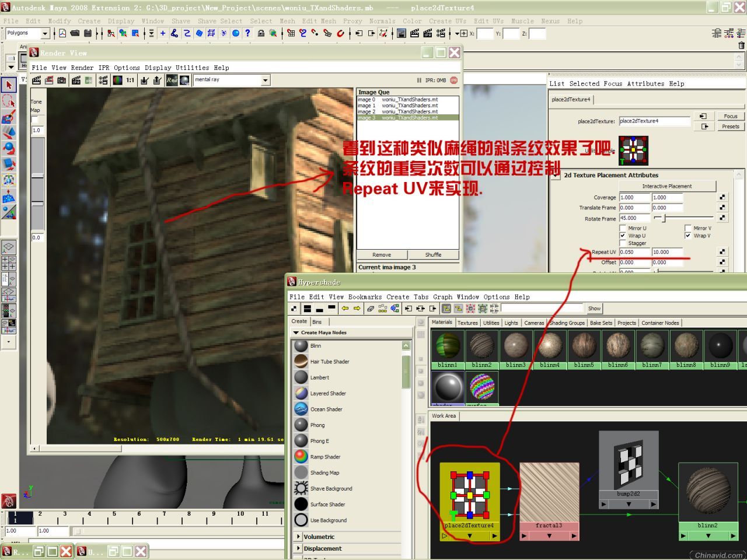
Task: Collapse 2d Texture Placement Attributes section
Action: point(555,176)
